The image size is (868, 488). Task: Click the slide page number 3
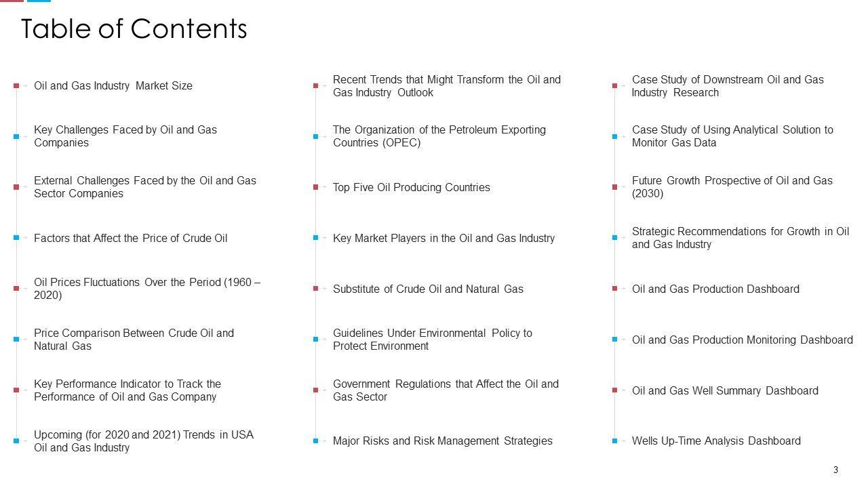pyautogui.click(x=835, y=470)
